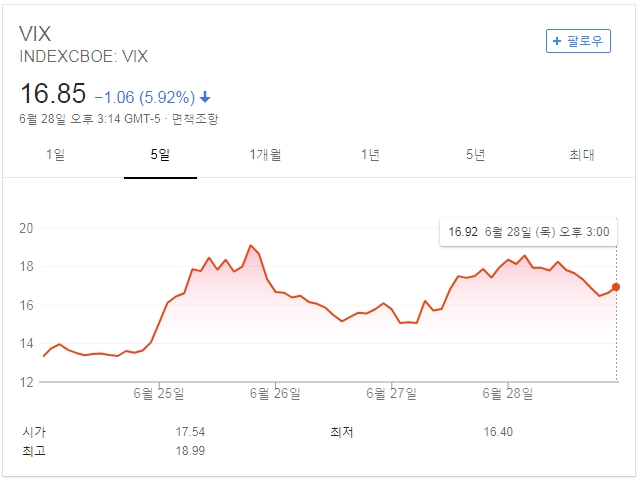This screenshot has width=643, height=482.
Task: Select the 5일 range tab
Action: (160, 155)
